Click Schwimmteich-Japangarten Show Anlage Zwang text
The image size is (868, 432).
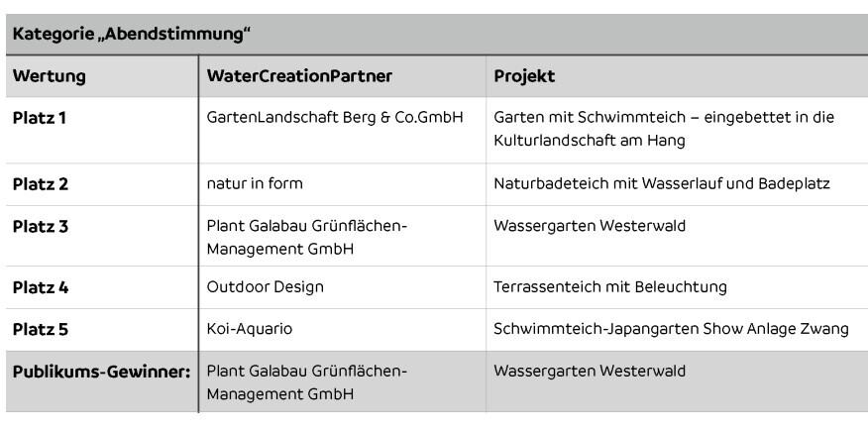pyautogui.click(x=671, y=329)
